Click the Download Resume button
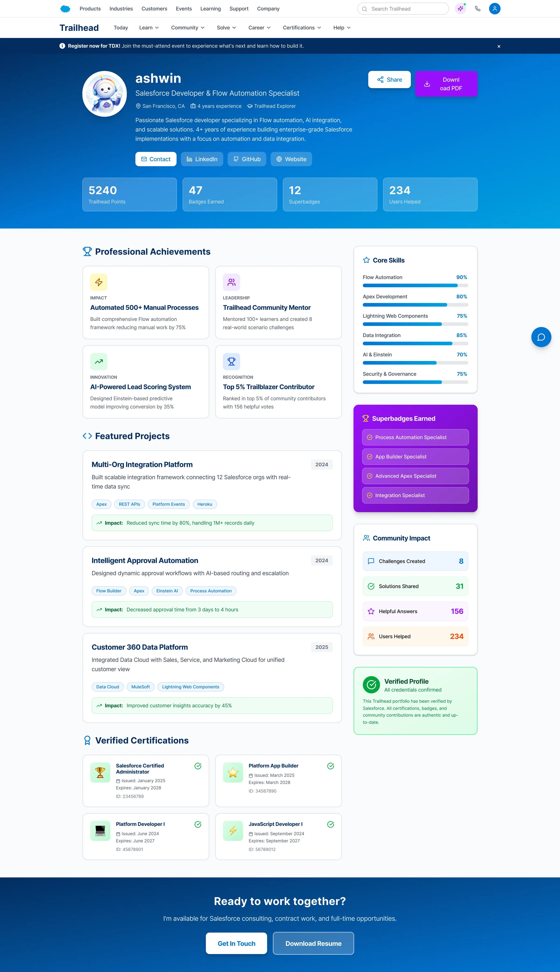The width and height of the screenshot is (560, 972). click(313, 943)
